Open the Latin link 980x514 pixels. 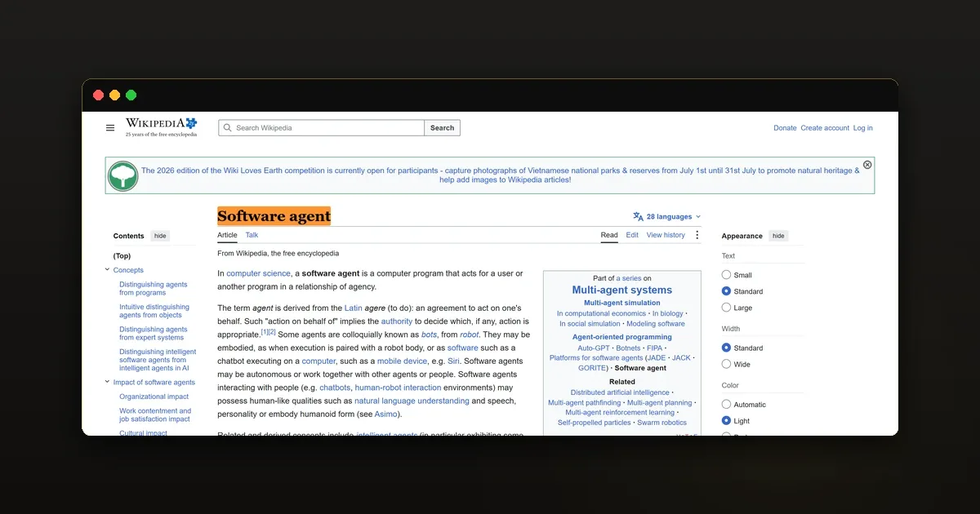[x=353, y=308]
